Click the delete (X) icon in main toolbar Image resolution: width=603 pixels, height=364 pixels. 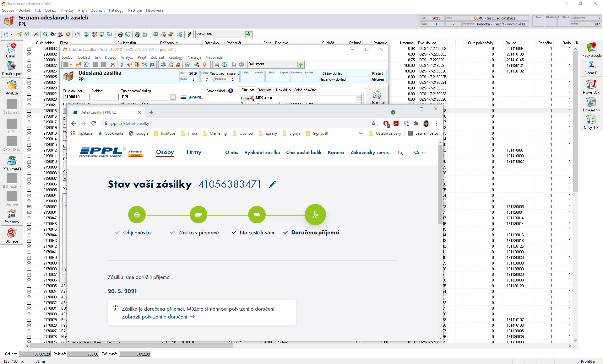point(36,34)
